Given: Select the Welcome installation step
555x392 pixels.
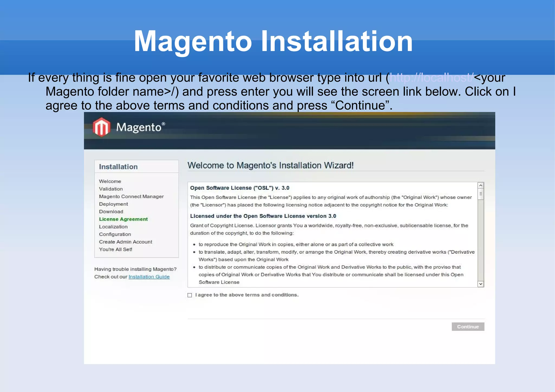Looking at the screenshot, I should click(x=110, y=181).
